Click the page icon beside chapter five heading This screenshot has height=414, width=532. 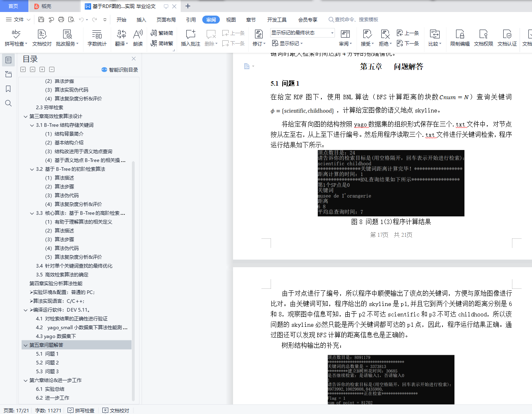pos(247,66)
